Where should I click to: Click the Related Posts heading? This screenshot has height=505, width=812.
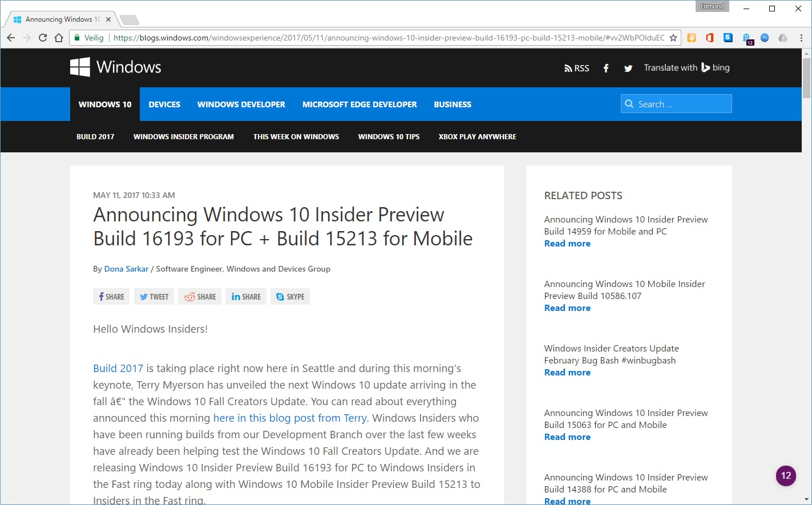click(583, 196)
